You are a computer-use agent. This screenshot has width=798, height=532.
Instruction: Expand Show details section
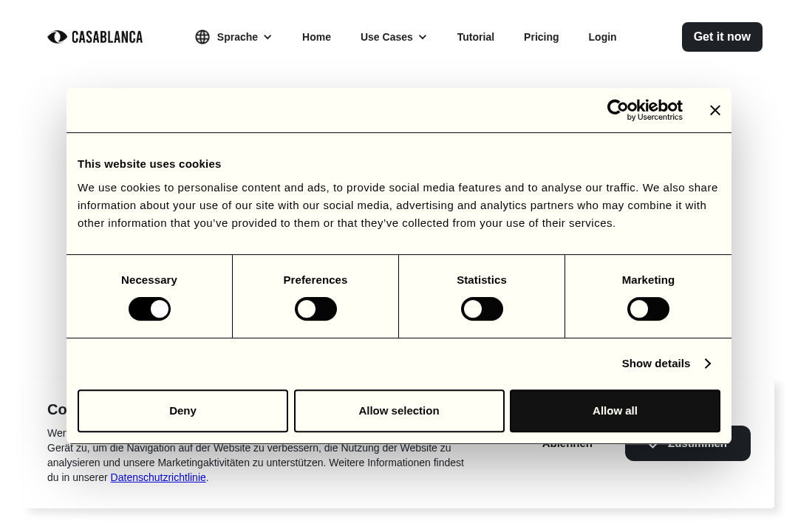[x=666, y=364]
